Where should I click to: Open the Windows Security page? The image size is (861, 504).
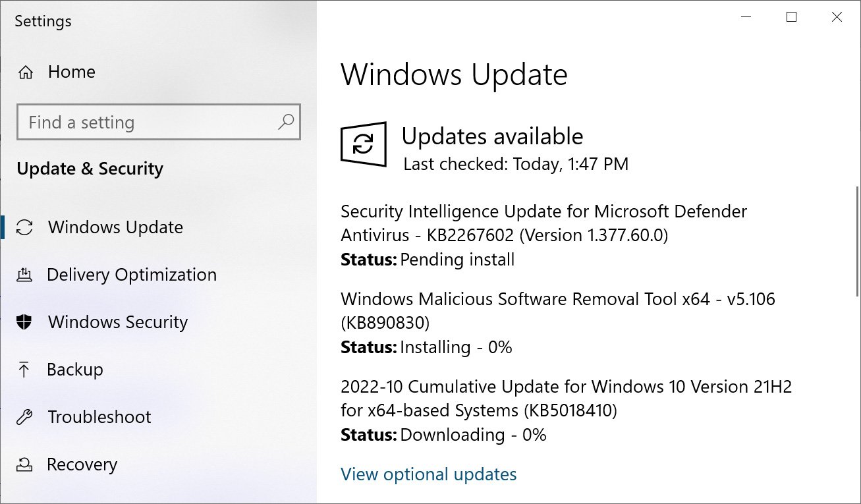[x=117, y=322]
